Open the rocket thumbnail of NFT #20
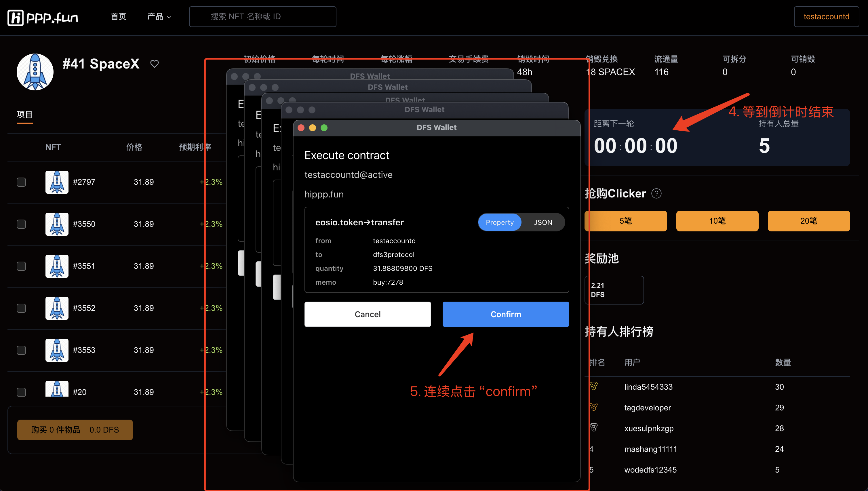The width and height of the screenshot is (868, 491). (57, 389)
